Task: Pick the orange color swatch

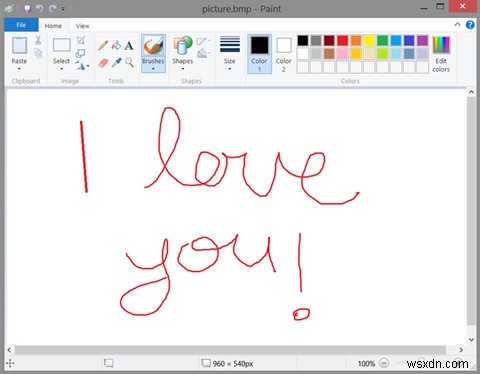Action: 356,41
